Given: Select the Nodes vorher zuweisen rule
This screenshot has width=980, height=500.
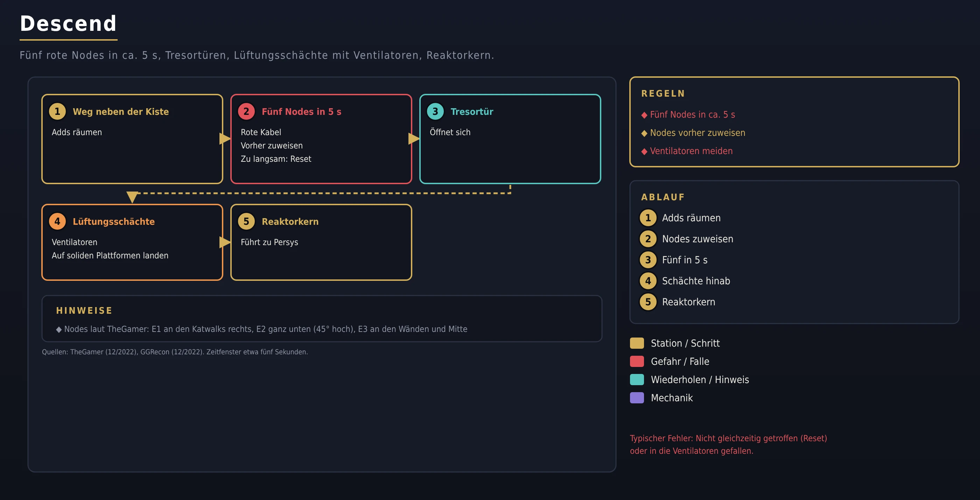Looking at the screenshot, I should pos(693,133).
